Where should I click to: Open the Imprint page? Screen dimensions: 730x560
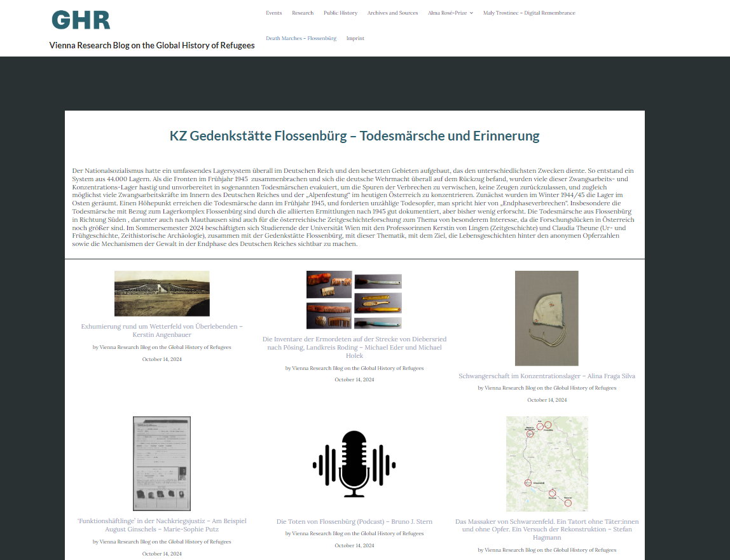pos(355,38)
